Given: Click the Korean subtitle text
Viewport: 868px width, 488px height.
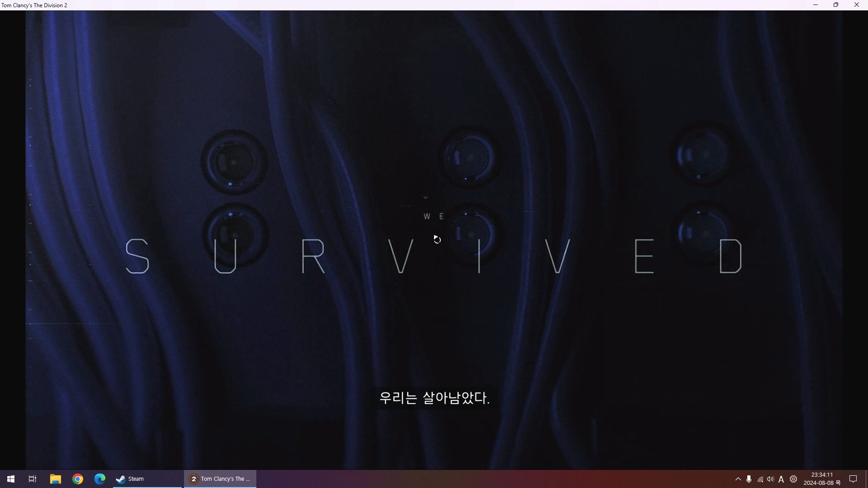Looking at the screenshot, I should click(434, 398).
